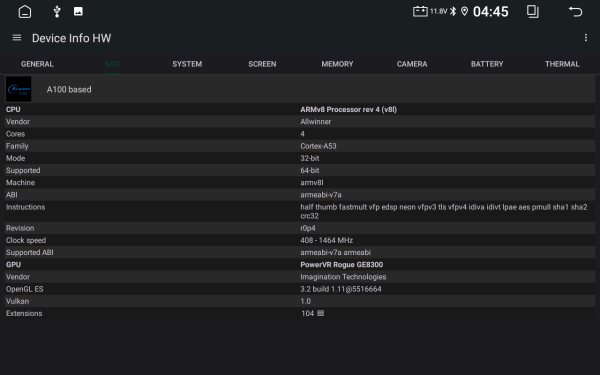The image size is (600, 375).
Task: Tap the clock showing 04:45
Action: click(x=491, y=11)
